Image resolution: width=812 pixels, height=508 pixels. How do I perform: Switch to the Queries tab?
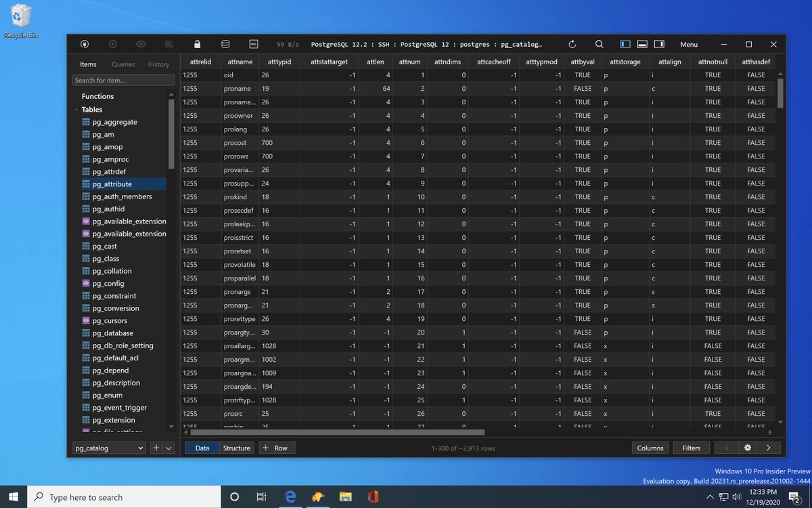click(x=123, y=64)
